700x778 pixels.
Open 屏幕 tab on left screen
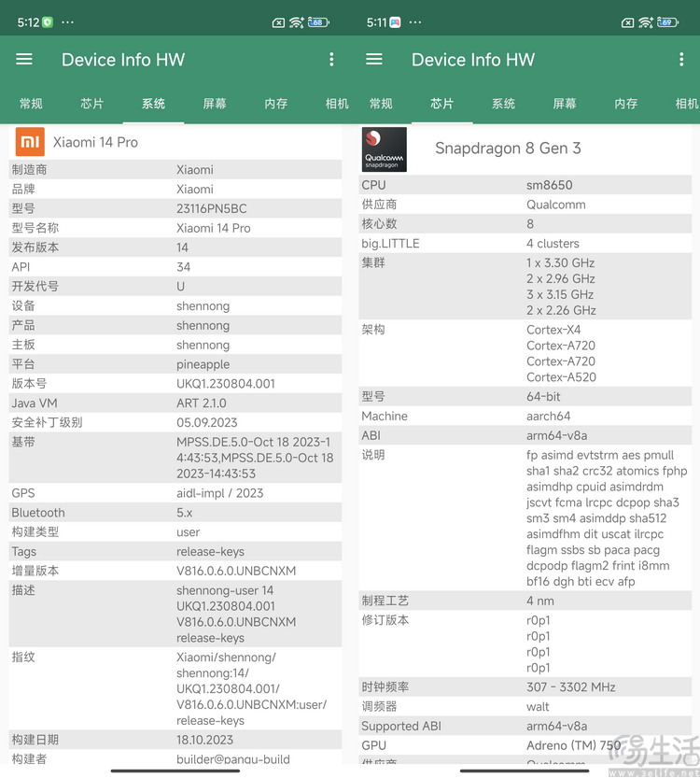[x=215, y=103]
